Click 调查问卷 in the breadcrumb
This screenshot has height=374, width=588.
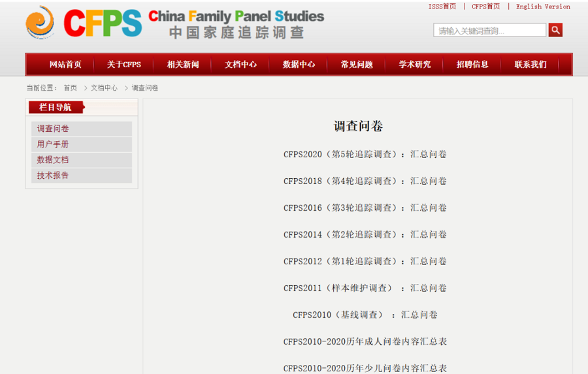pyautogui.click(x=145, y=88)
